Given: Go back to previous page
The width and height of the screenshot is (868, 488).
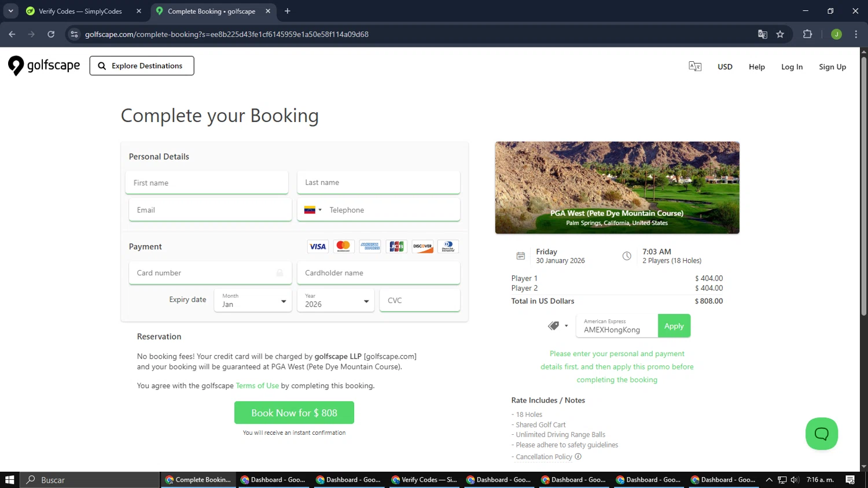Looking at the screenshot, I should tap(12, 34).
